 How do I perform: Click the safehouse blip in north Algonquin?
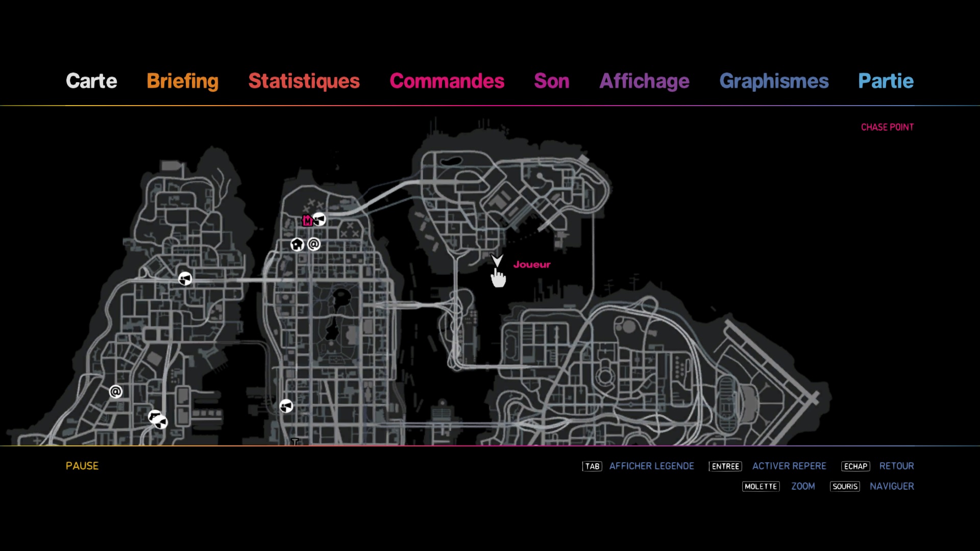297,244
